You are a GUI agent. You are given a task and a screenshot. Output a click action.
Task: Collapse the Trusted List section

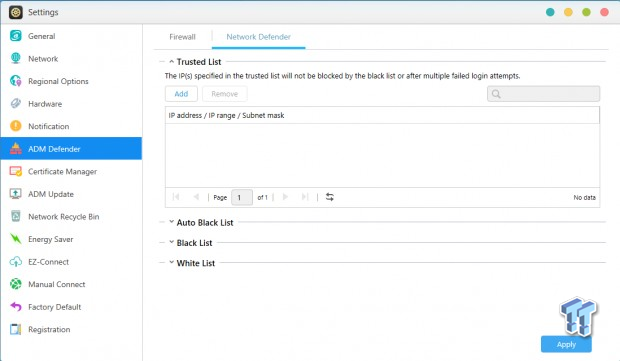point(172,62)
